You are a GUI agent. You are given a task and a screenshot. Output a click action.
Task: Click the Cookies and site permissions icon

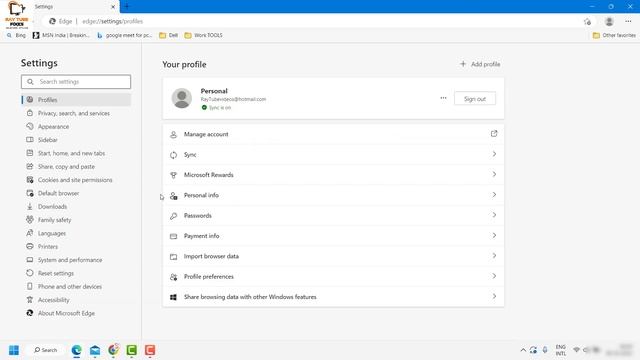[30, 180]
